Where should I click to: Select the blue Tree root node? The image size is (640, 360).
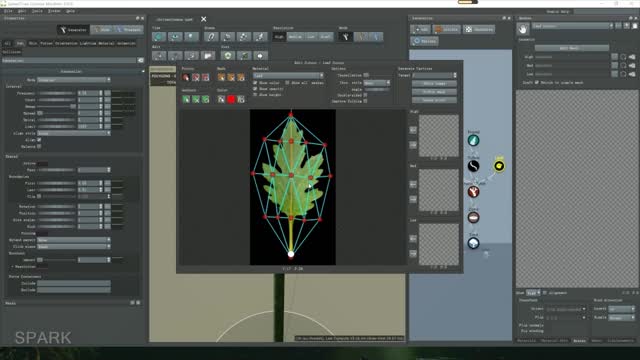pyautogui.click(x=473, y=243)
